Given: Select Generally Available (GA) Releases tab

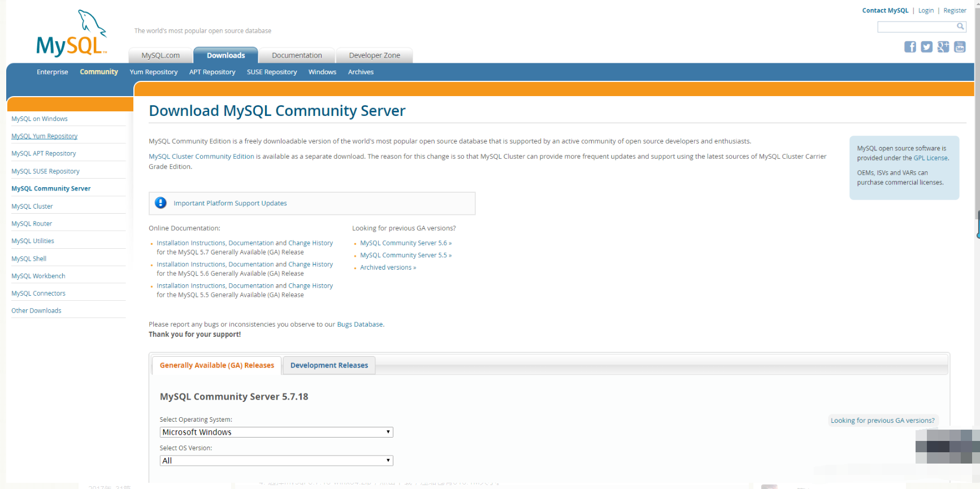Looking at the screenshot, I should pyautogui.click(x=216, y=366).
